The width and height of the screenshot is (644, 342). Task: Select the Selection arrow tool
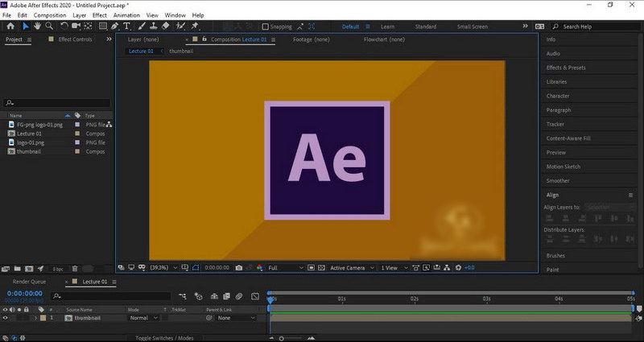click(x=26, y=26)
